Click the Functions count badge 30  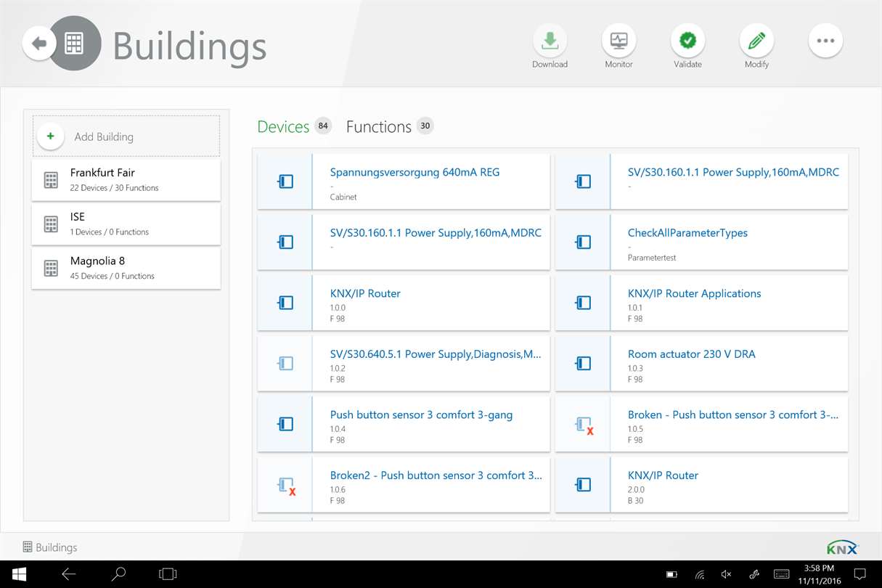pyautogui.click(x=425, y=126)
